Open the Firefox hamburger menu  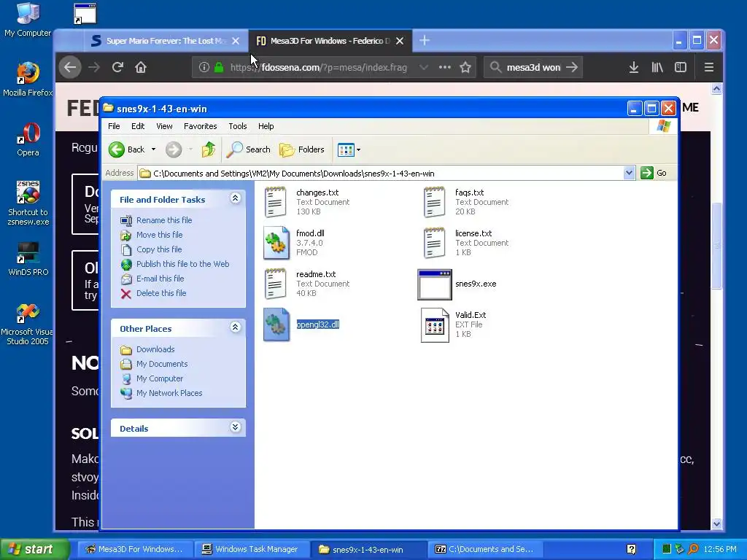[709, 67]
